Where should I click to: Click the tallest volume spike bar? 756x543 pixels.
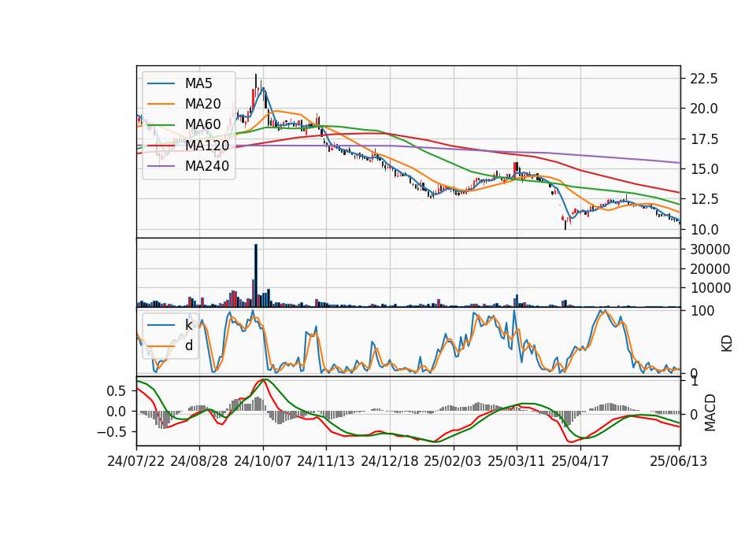coord(256,275)
